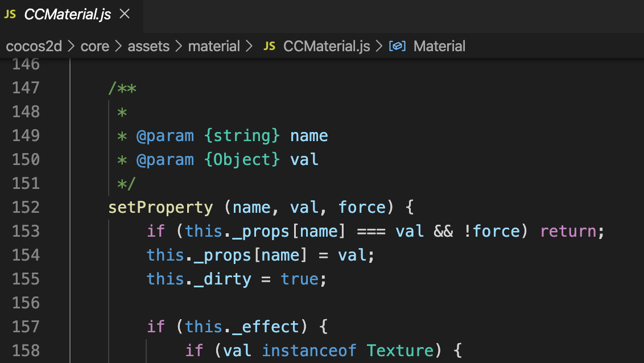644x363 pixels.
Task: Click the JS icon in the breadcrumb
Action: coord(270,46)
